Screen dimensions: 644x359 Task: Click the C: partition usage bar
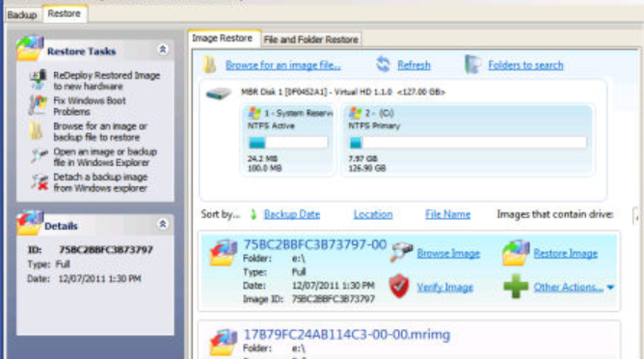click(468, 143)
